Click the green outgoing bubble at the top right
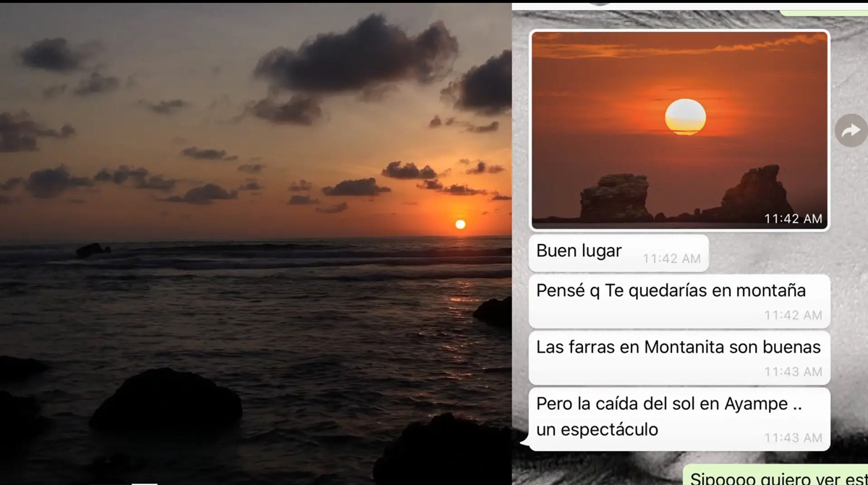868x485 pixels. tap(824, 12)
